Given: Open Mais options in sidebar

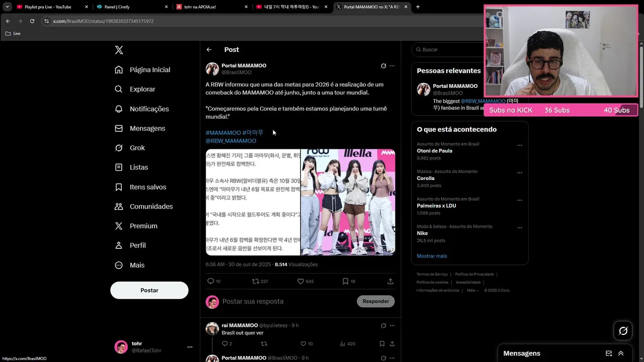Looking at the screenshot, I should 129,265.
